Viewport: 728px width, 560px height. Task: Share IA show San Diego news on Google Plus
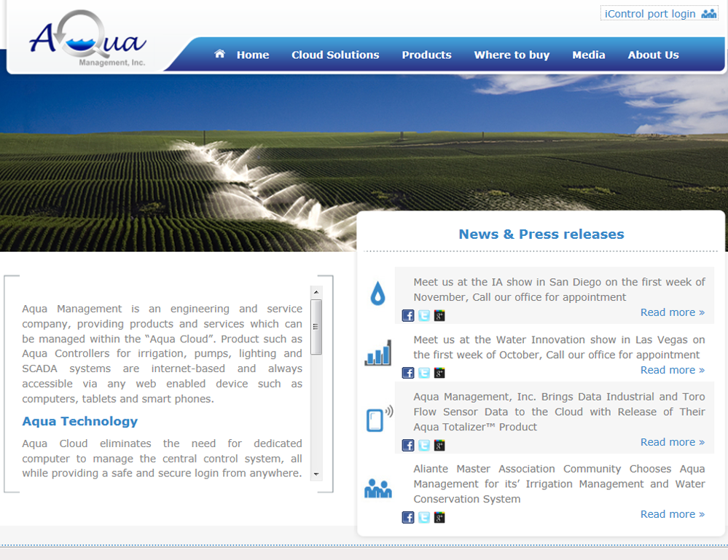439,316
